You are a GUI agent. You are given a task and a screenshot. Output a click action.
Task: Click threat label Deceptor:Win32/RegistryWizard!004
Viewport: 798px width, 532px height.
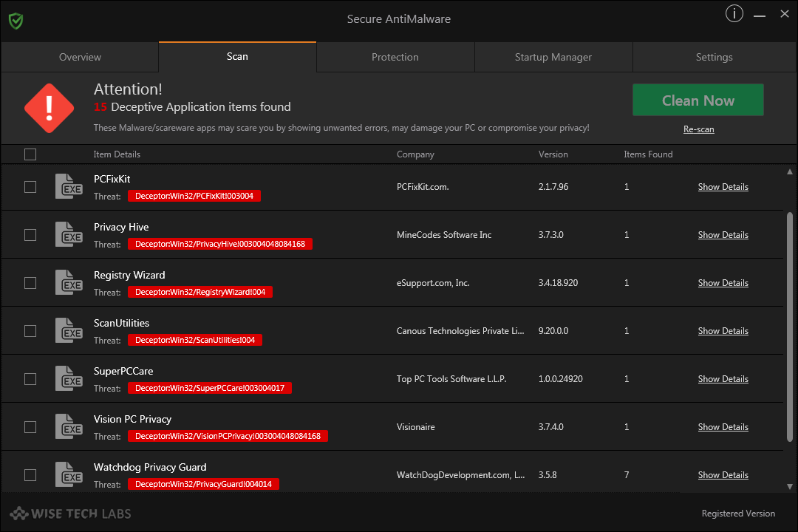tap(200, 292)
